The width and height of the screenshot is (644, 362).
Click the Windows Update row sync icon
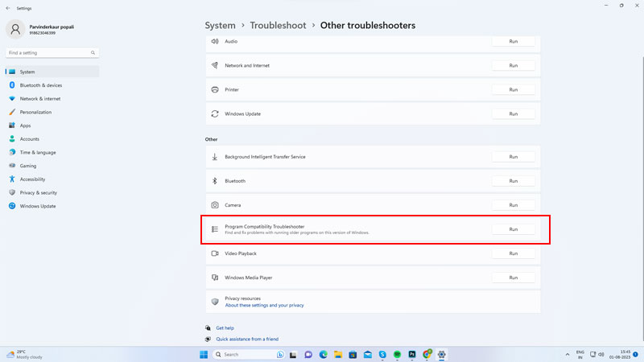pos(215,114)
